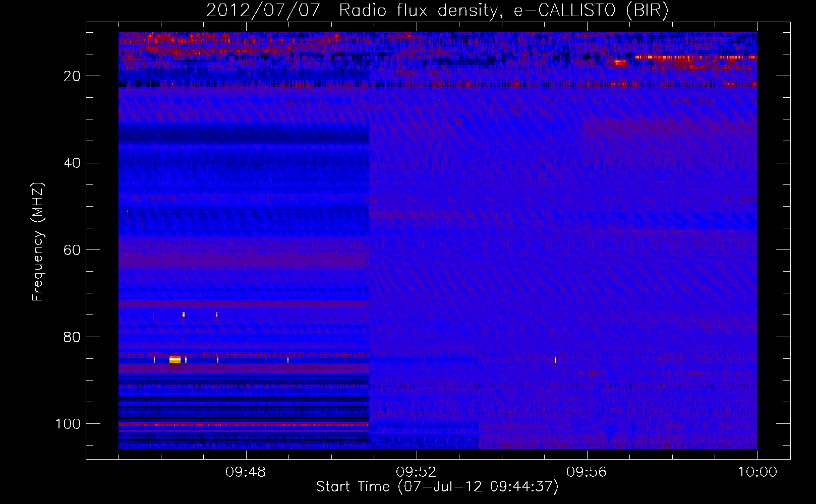This screenshot has width=816, height=504.
Task: Click the 10:00 time tick label
Action: tap(757, 472)
